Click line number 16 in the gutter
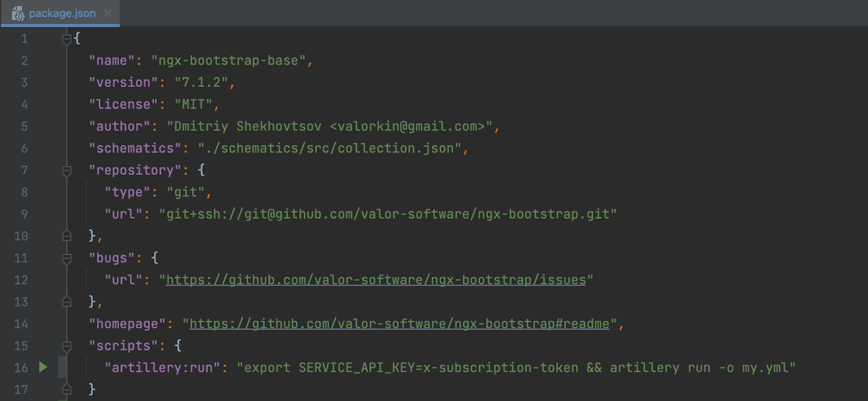 click(21, 368)
